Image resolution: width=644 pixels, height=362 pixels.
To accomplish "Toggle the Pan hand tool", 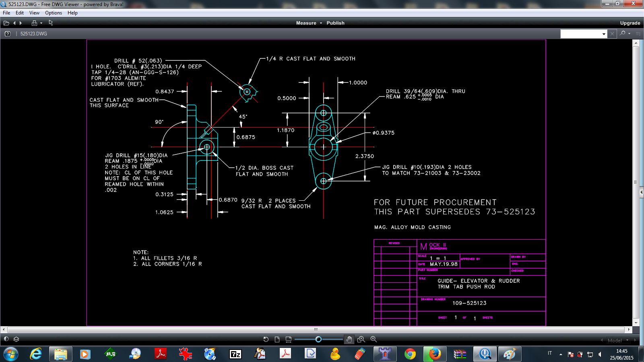I will click(349, 339).
